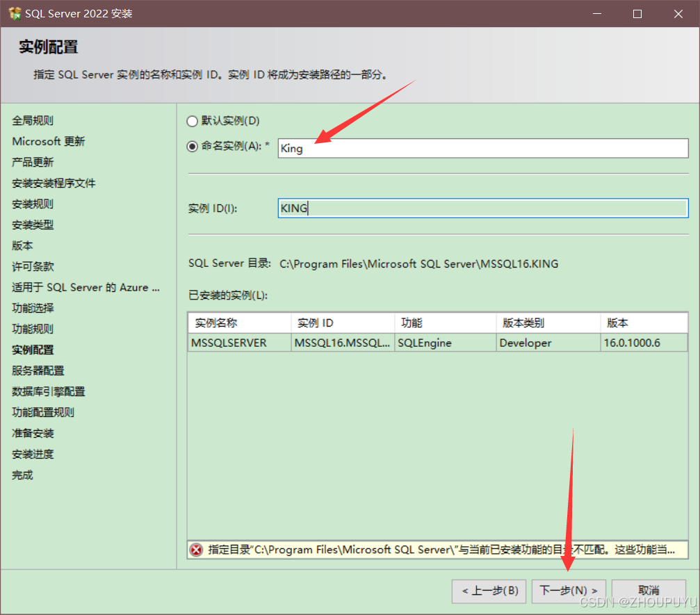The height and width of the screenshot is (615, 700).
Task: Click the 下一步(N) button
Action: pyautogui.click(x=569, y=591)
